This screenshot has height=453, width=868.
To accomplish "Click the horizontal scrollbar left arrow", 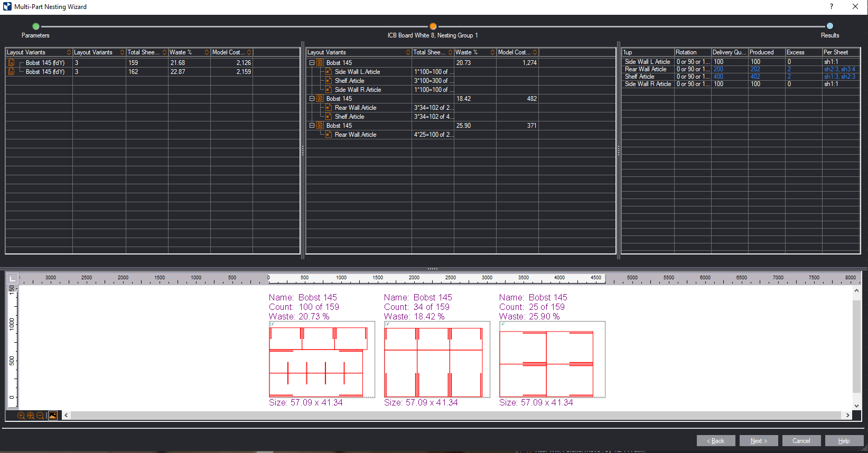I will pyautogui.click(x=66, y=416).
